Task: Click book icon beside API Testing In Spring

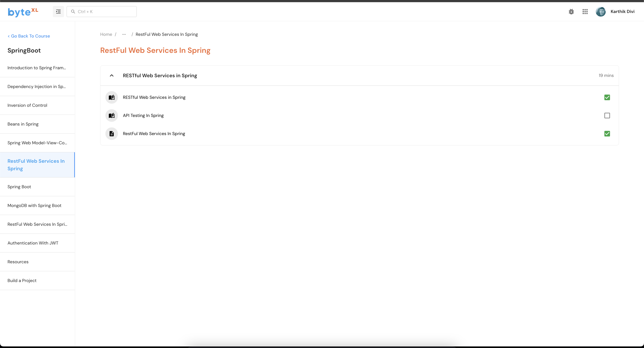Action: click(112, 115)
